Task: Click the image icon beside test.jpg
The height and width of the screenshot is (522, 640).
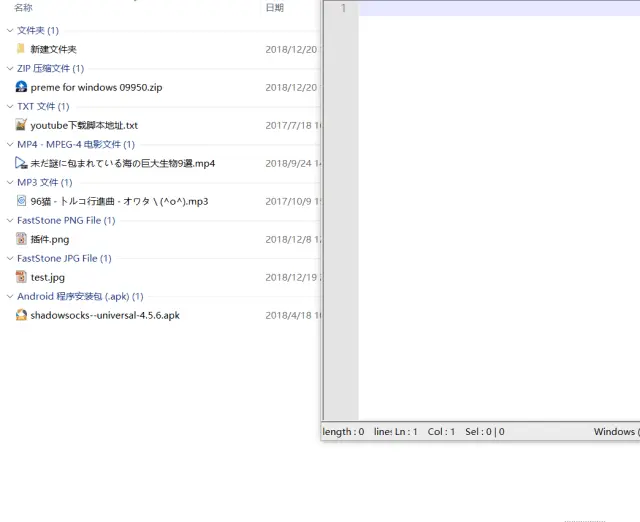Action: (21, 277)
